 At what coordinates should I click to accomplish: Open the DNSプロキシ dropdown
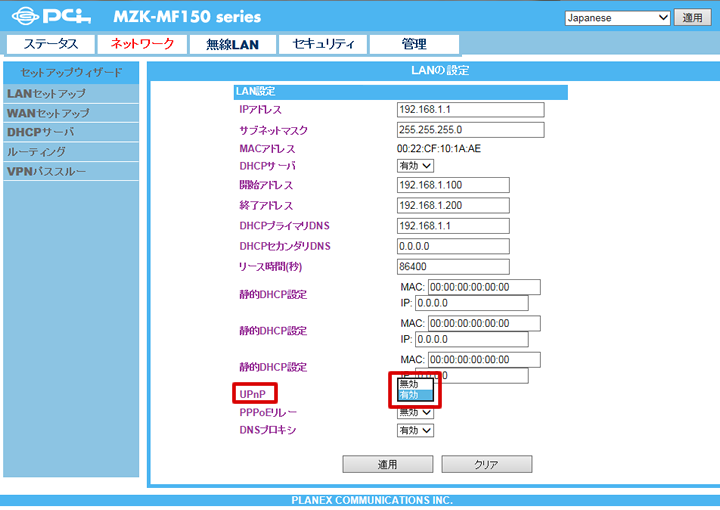(415, 431)
